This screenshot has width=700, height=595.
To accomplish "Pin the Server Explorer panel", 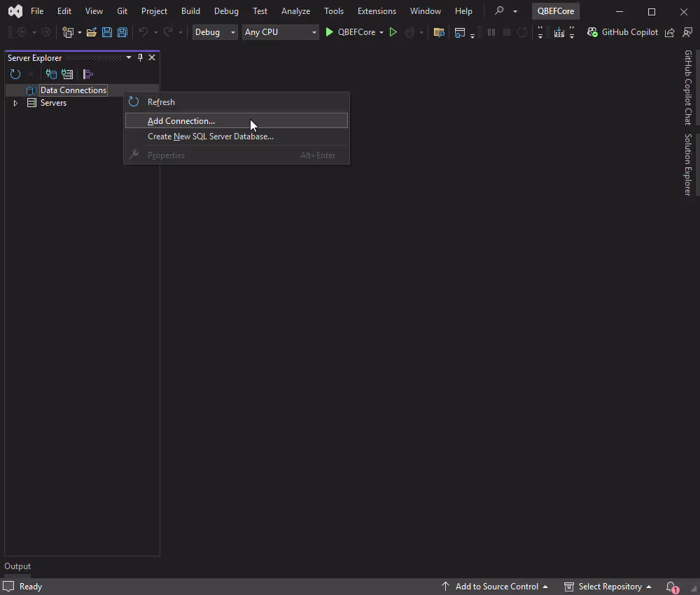I will pos(140,57).
